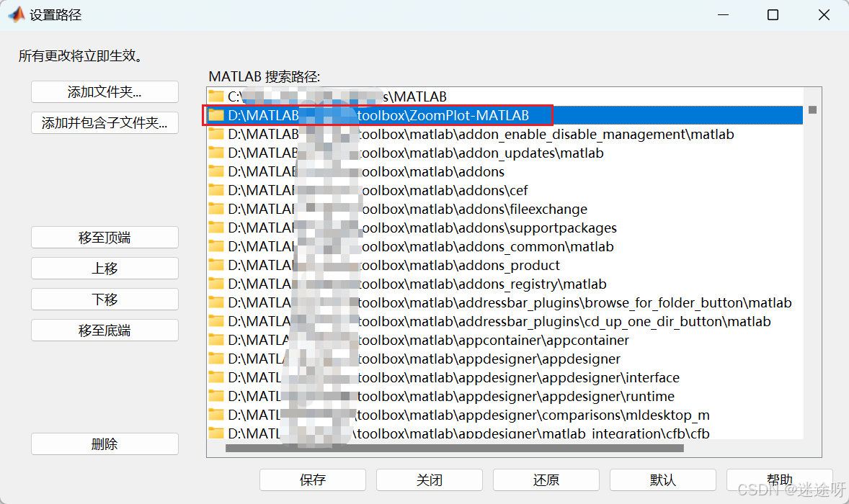Click the Help (帮助) button
The image size is (849, 504).
[x=779, y=480]
